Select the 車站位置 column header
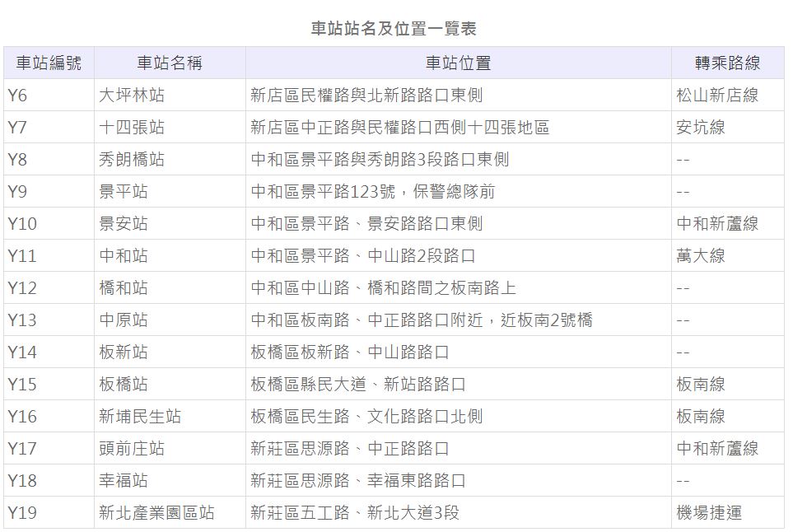The image size is (793, 532). click(x=458, y=63)
